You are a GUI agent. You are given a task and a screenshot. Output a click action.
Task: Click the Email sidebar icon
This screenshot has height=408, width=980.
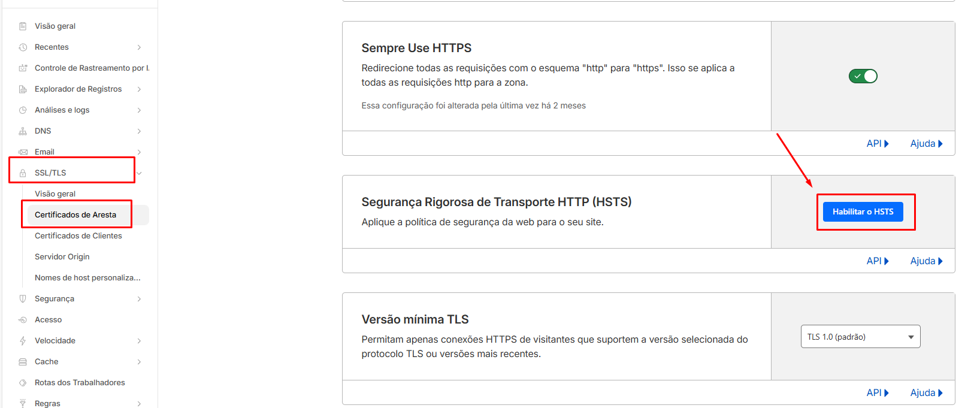(23, 152)
